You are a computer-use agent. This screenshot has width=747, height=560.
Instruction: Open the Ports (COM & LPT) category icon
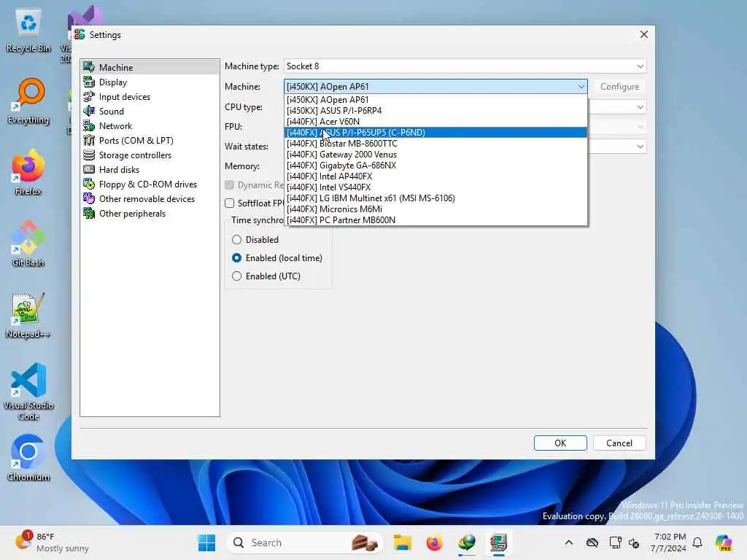click(x=89, y=141)
